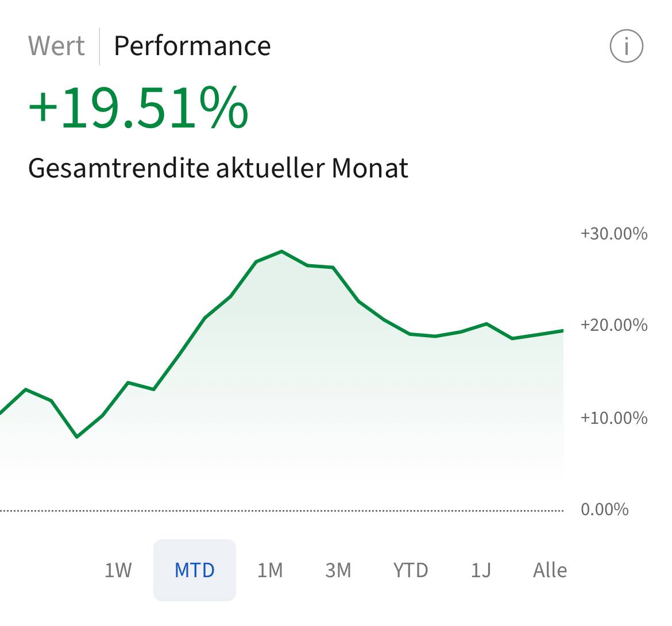Choose the 1W time range

click(x=118, y=570)
